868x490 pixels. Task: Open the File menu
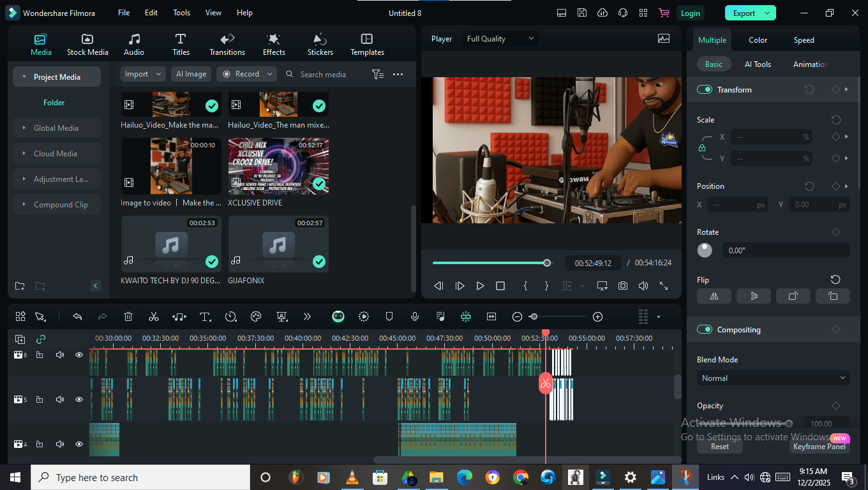coord(124,13)
